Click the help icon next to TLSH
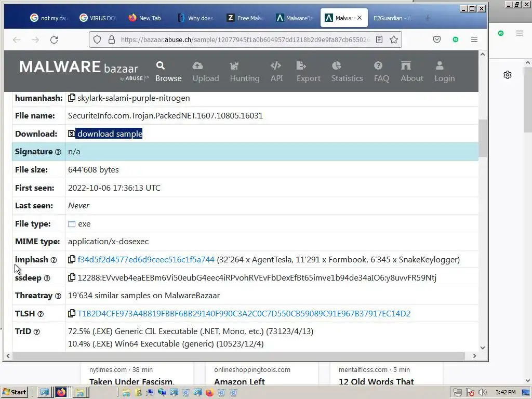The width and height of the screenshot is (532, 399). [41, 314]
